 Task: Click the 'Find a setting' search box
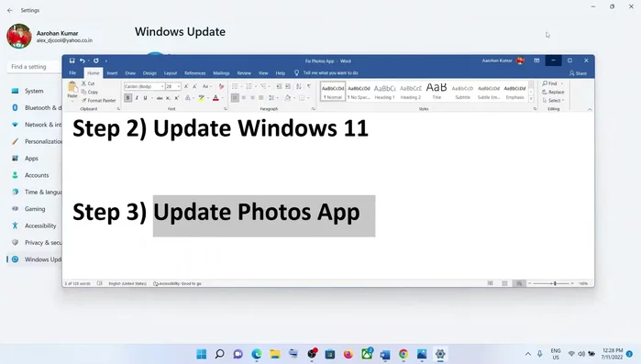(34, 67)
